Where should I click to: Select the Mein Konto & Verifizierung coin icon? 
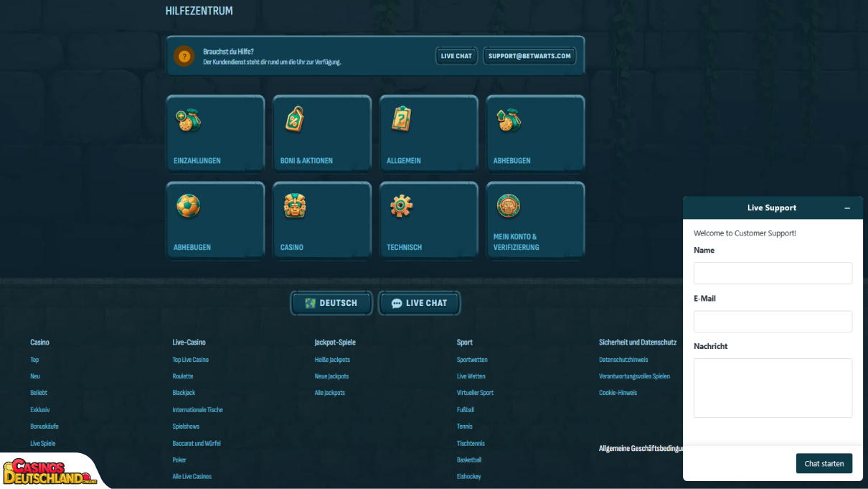[x=509, y=207]
